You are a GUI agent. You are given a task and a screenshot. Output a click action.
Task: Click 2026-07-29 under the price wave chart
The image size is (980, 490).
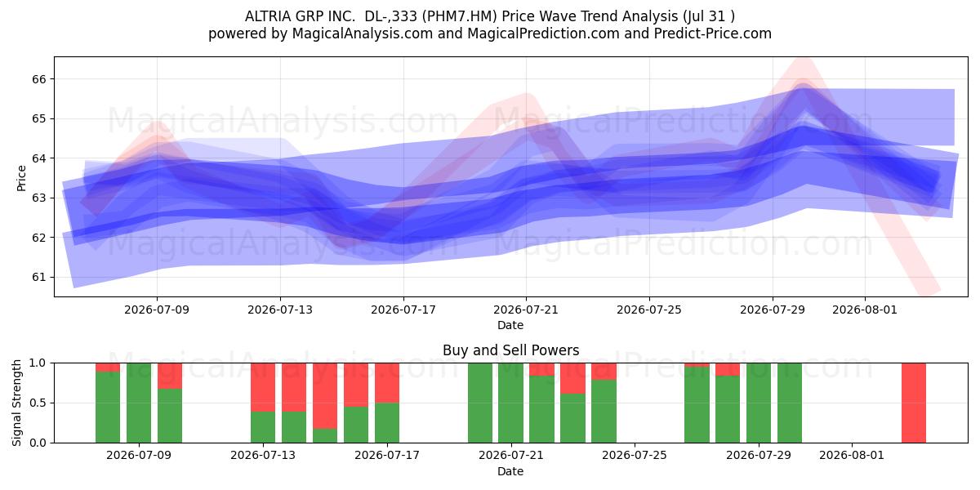pyautogui.click(x=773, y=310)
